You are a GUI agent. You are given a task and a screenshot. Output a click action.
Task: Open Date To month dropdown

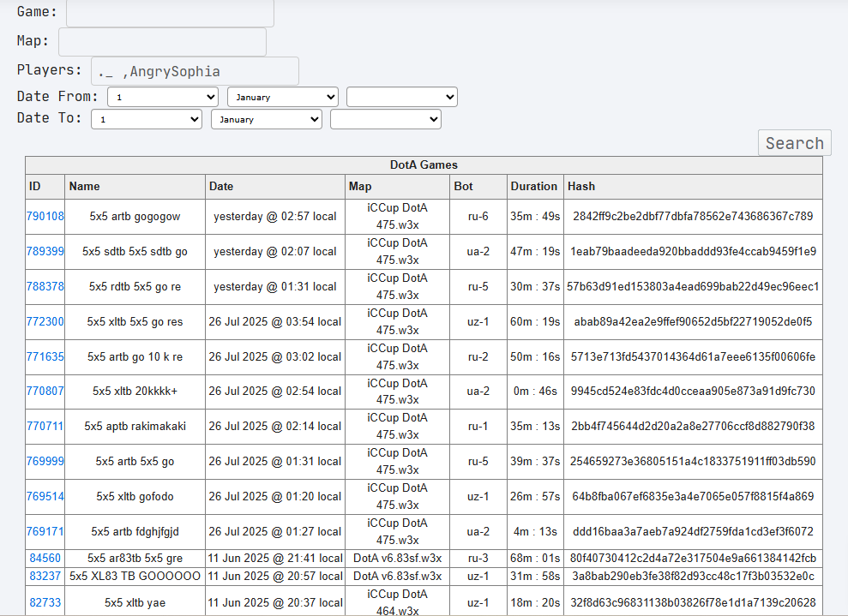pos(267,119)
